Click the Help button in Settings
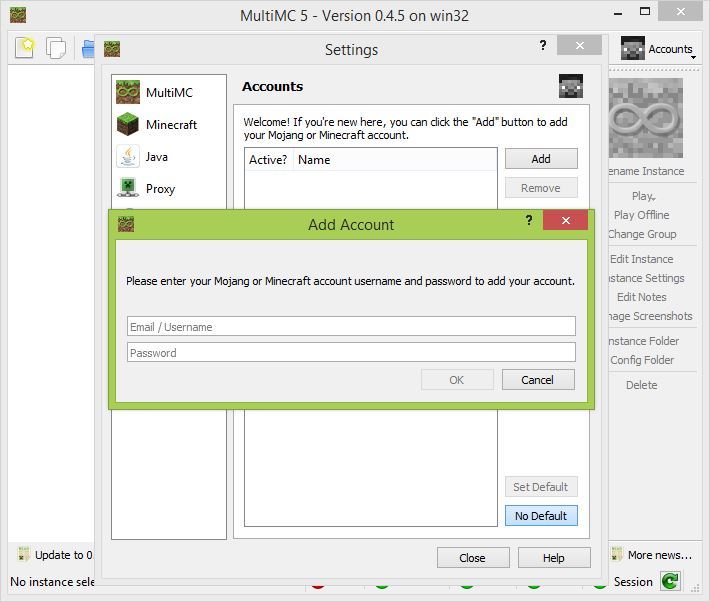Viewport: 710px width, 602px height. [x=554, y=558]
